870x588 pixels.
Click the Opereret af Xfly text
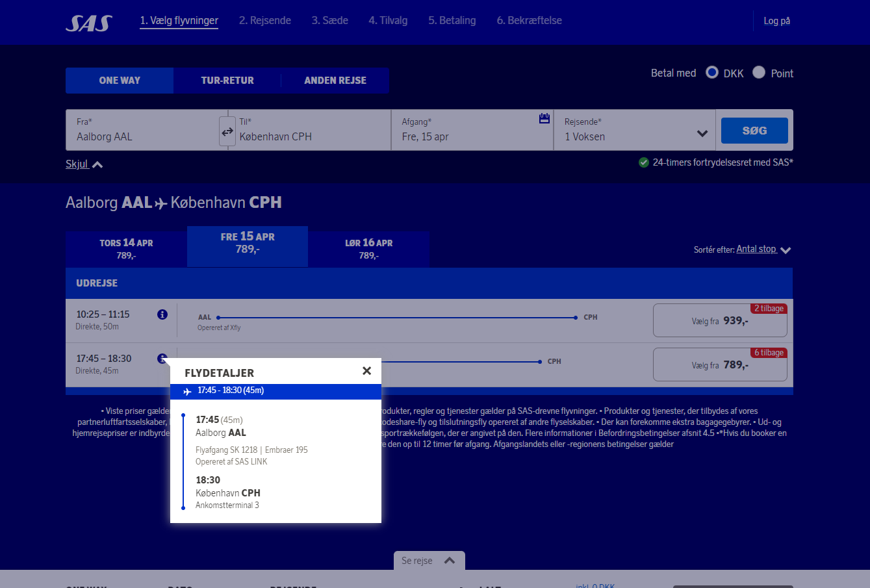[219, 327]
